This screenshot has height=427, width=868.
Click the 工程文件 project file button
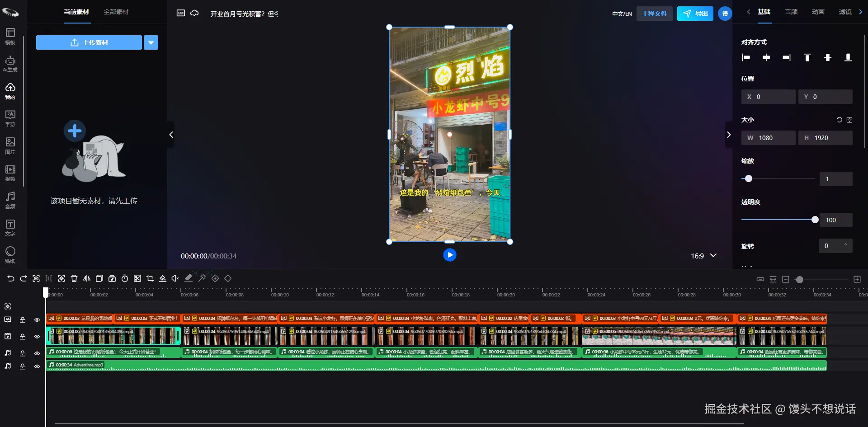(x=655, y=14)
